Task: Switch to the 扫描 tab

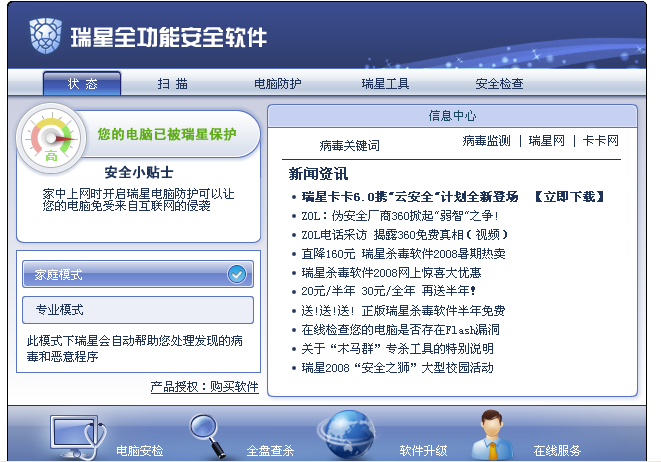Action: [x=172, y=83]
